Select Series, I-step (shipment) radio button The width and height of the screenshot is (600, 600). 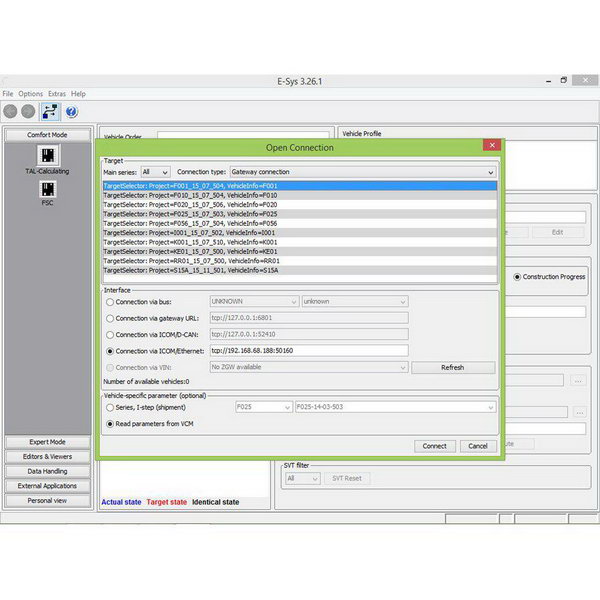pos(110,408)
